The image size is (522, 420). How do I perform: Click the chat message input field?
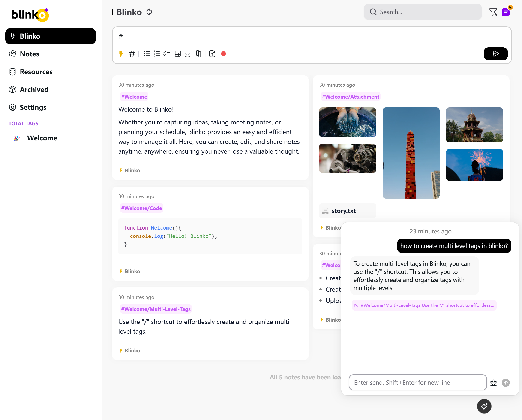coord(418,382)
